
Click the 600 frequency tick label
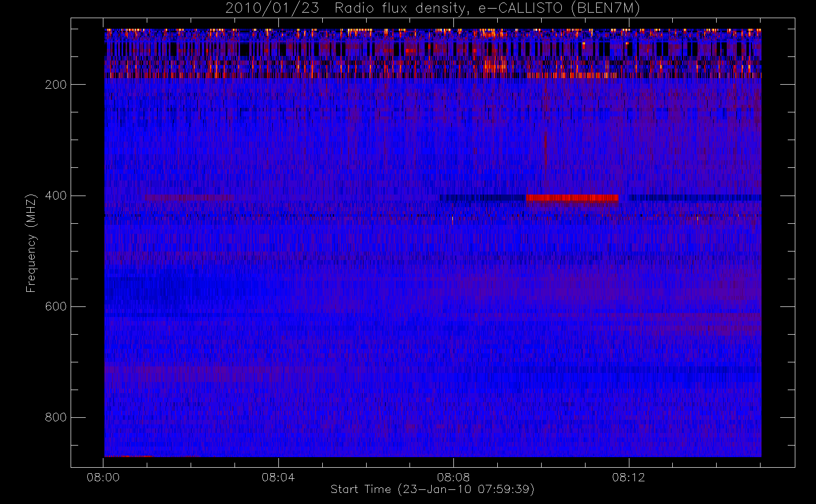pyautogui.click(x=56, y=306)
